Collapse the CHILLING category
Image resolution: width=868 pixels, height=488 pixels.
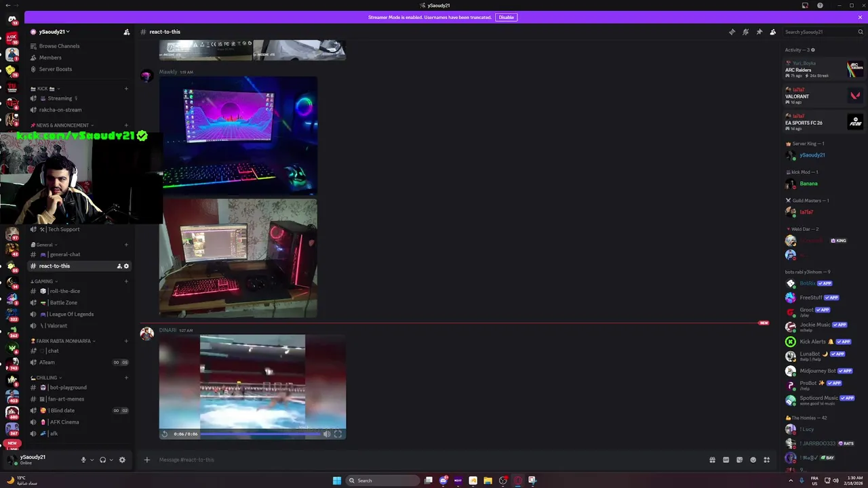point(46,378)
